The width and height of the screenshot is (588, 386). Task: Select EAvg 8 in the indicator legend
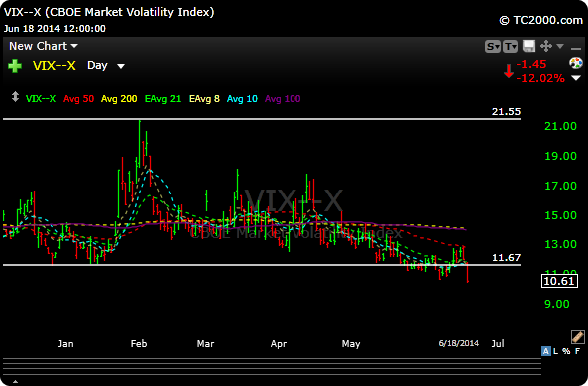[x=204, y=99]
